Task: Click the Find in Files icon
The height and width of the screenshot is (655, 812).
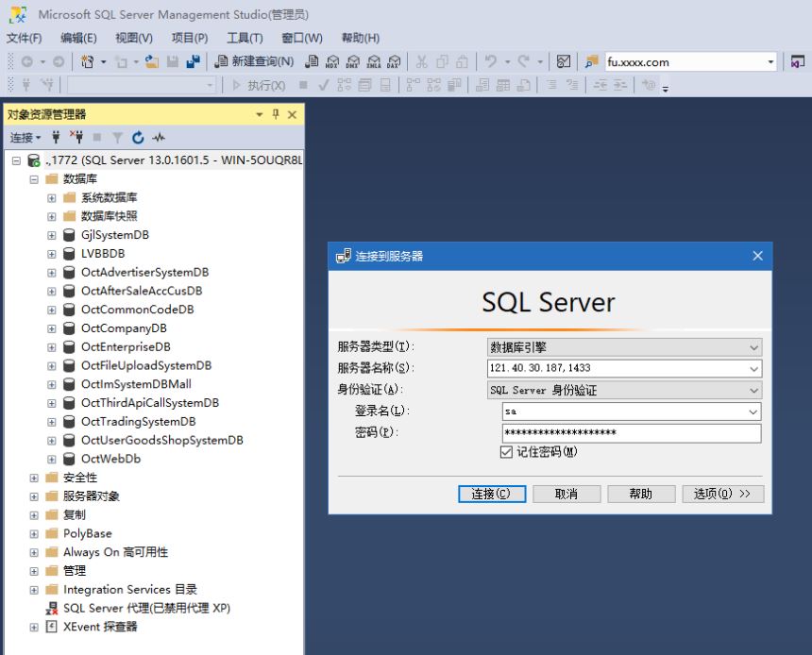Action: (x=591, y=62)
